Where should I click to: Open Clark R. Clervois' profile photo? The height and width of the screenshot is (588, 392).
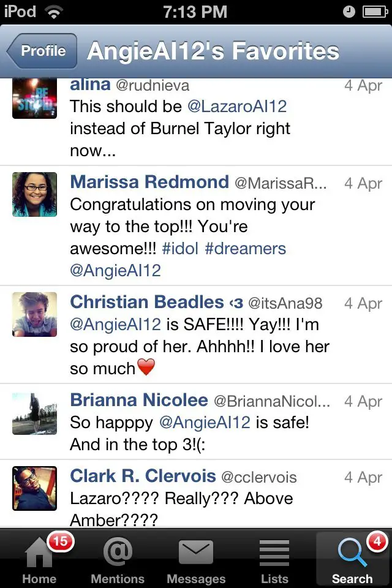click(35, 489)
